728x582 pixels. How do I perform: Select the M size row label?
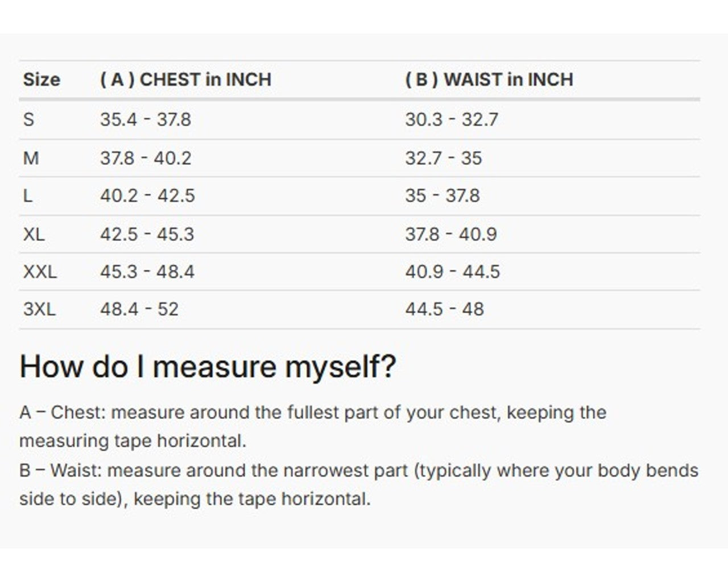(31, 158)
